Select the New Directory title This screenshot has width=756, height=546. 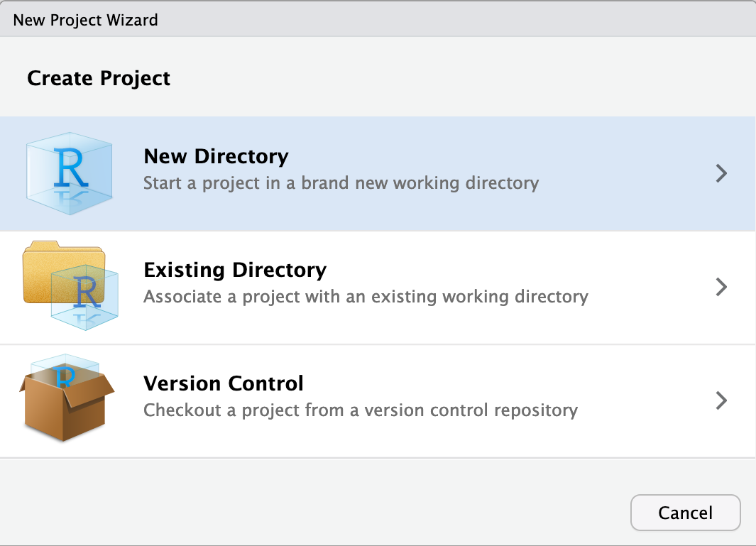216,156
